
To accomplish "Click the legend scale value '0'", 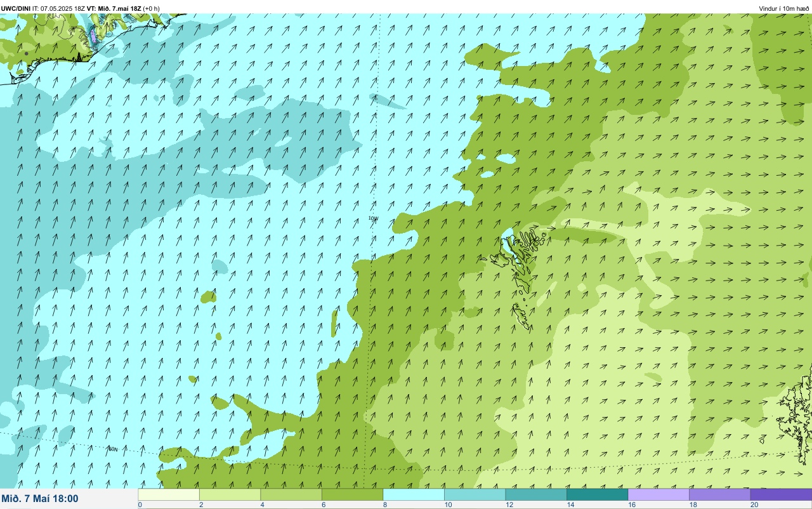I will 140,505.
